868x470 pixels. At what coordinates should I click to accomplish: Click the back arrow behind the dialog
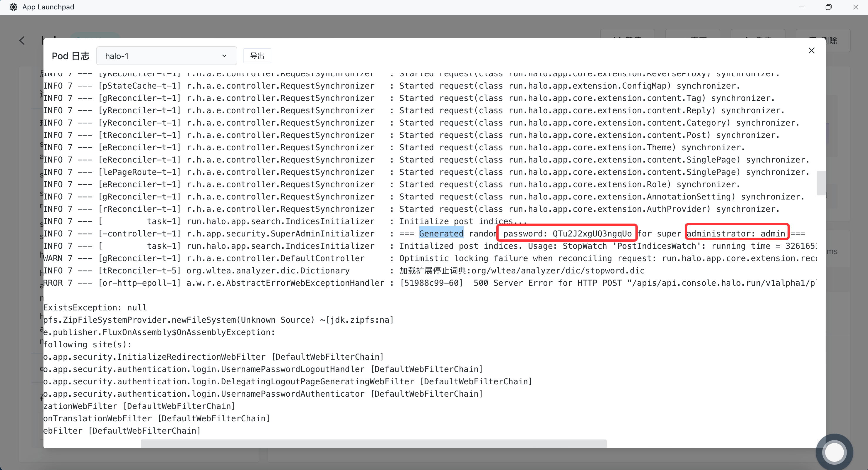point(22,41)
